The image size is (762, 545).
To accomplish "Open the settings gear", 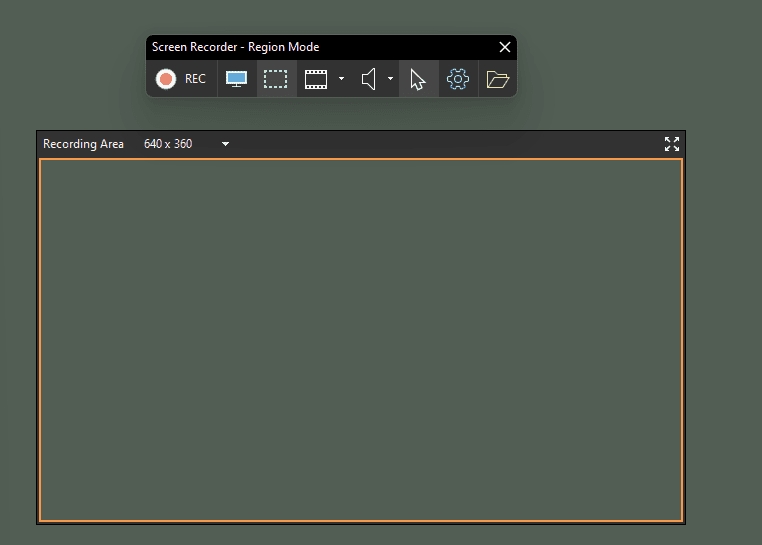I will click(458, 79).
